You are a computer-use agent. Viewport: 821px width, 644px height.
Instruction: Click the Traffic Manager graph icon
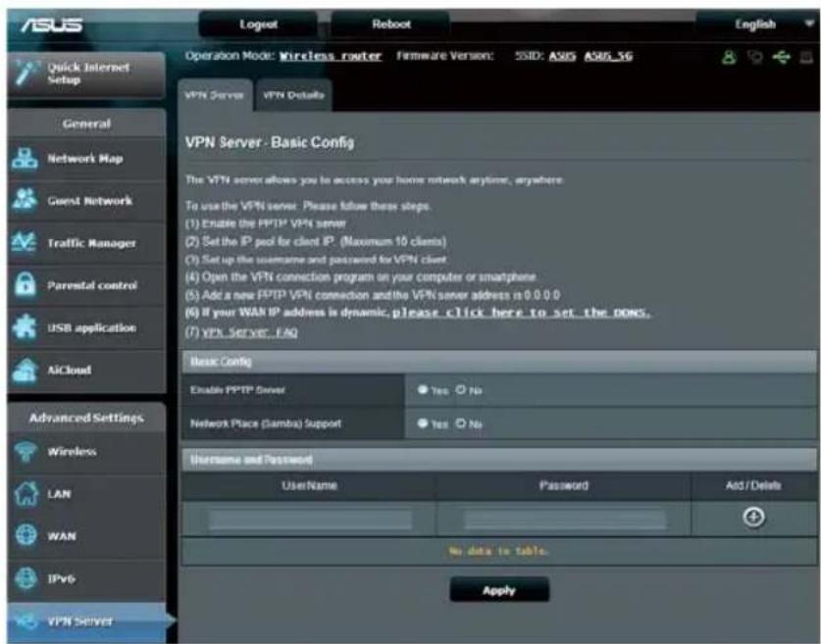tap(25, 243)
